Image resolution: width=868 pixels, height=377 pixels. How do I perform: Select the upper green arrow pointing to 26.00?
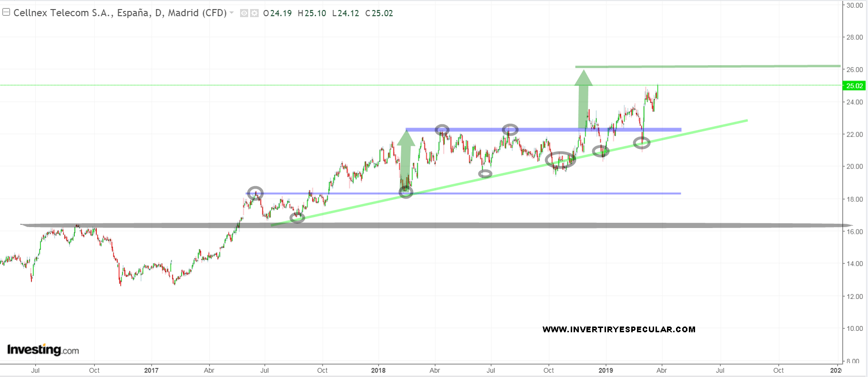click(583, 100)
